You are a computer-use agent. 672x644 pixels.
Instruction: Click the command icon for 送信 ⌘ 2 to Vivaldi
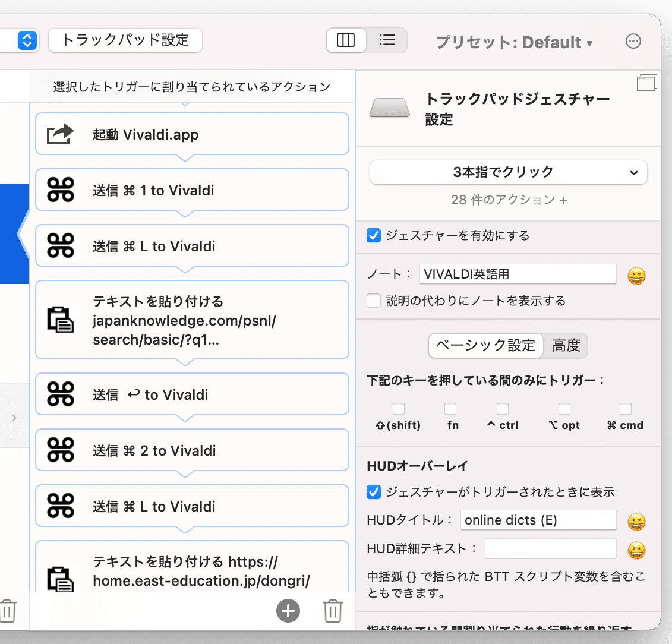click(x=61, y=450)
